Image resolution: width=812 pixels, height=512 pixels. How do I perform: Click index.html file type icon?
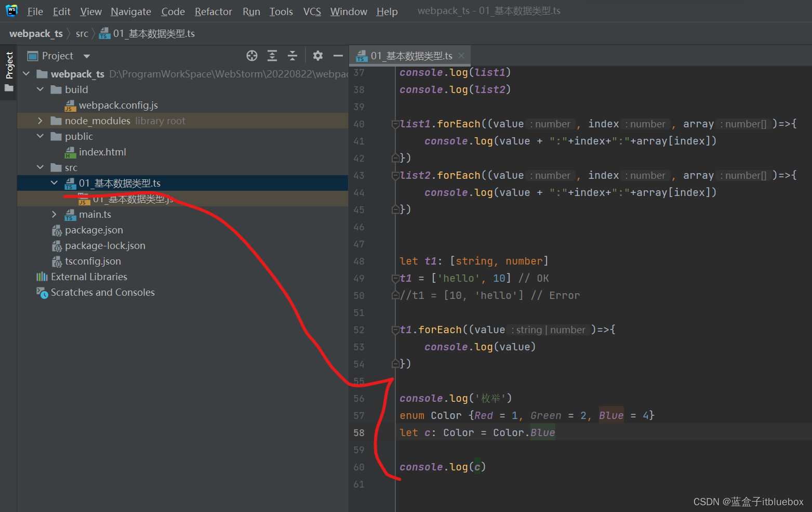(70, 152)
